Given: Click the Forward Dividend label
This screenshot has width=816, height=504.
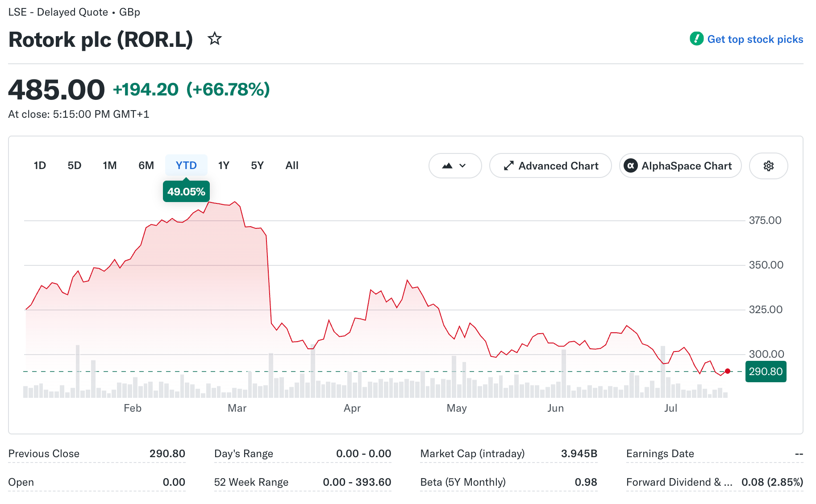Looking at the screenshot, I should coord(679,482).
